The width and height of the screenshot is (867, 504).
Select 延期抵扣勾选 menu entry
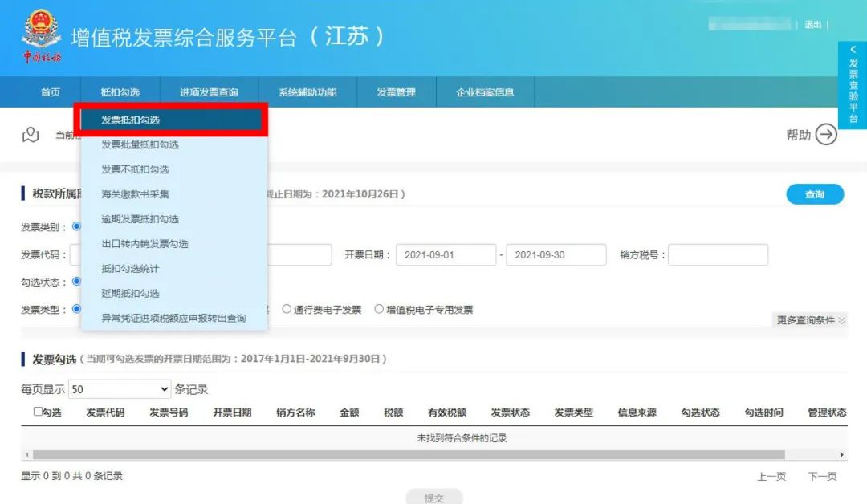[x=174, y=294]
